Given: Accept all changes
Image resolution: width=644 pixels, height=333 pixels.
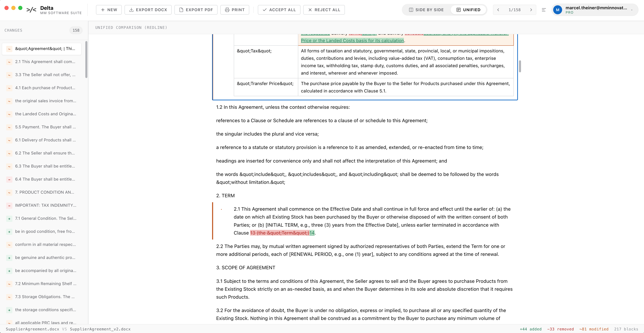Looking at the screenshot, I should pos(279,10).
